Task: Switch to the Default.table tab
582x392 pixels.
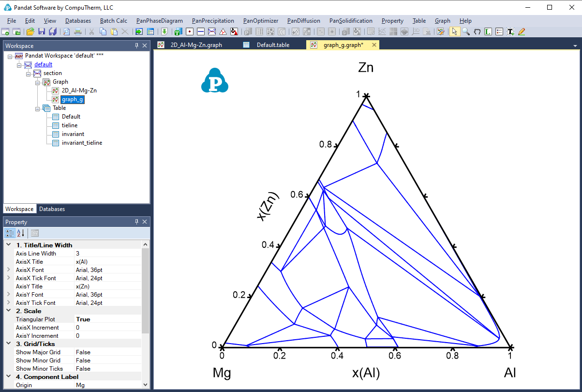Action: click(272, 45)
